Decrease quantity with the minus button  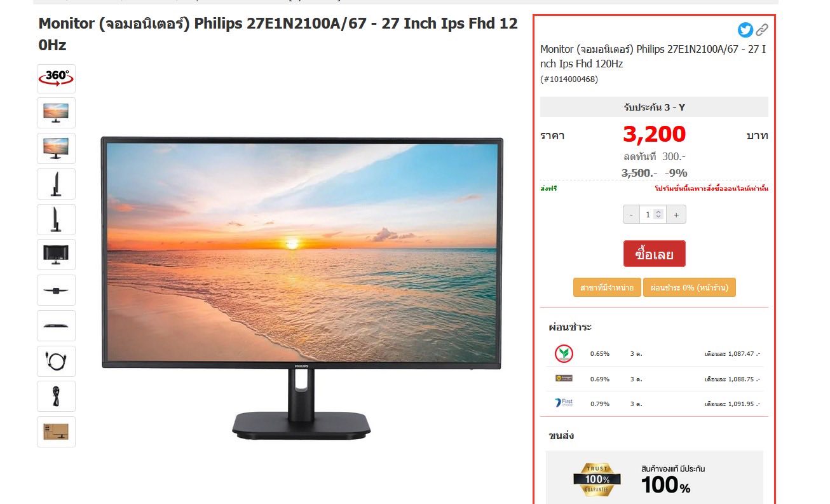pyautogui.click(x=631, y=215)
